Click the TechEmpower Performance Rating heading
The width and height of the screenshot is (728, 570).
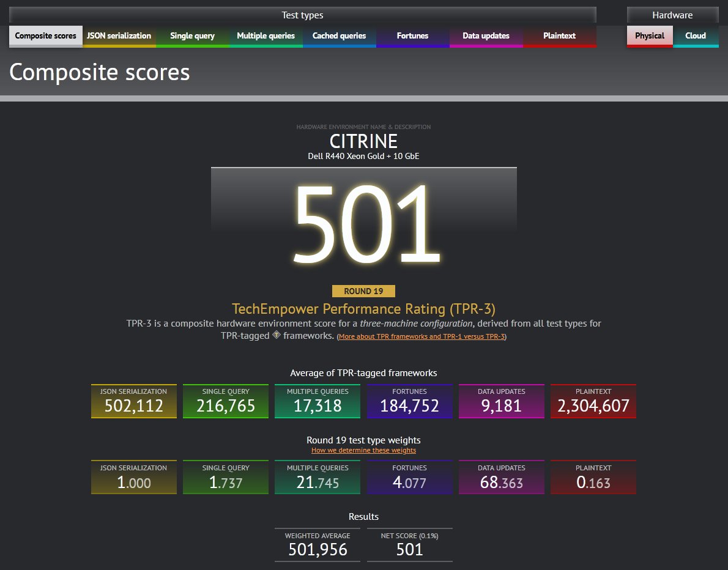363,309
